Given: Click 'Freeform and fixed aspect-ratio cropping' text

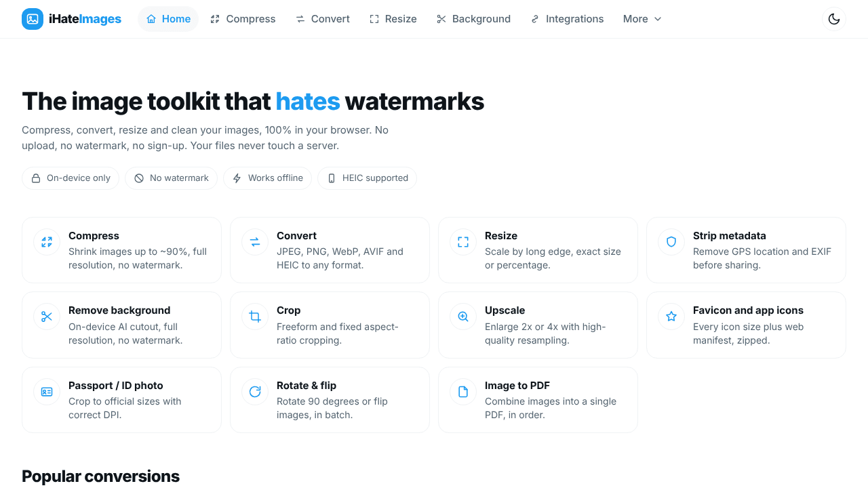Looking at the screenshot, I should (338, 333).
